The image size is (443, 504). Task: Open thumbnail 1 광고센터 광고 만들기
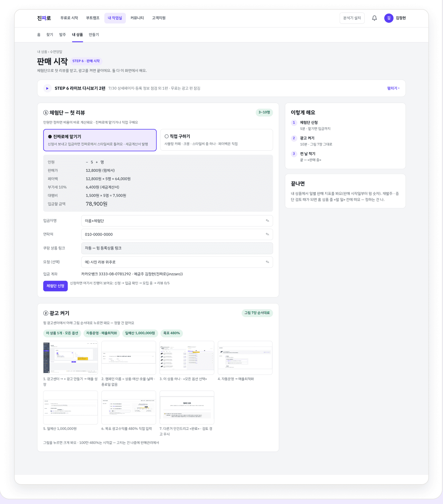point(70,358)
